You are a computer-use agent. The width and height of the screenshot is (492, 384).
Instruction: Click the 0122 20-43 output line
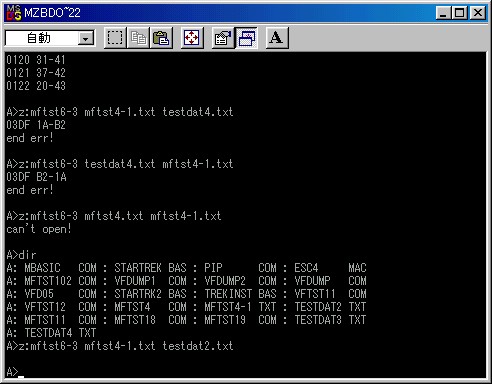36,86
